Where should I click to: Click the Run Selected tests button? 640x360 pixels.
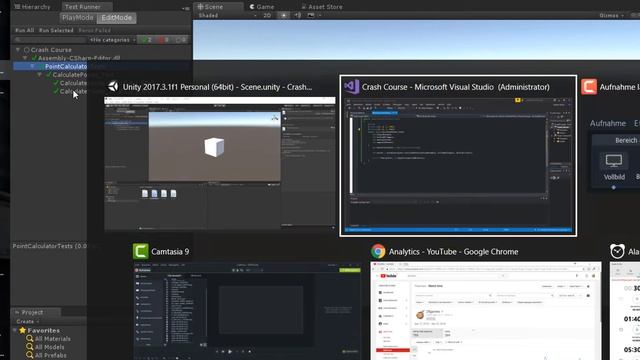pyautogui.click(x=56, y=30)
